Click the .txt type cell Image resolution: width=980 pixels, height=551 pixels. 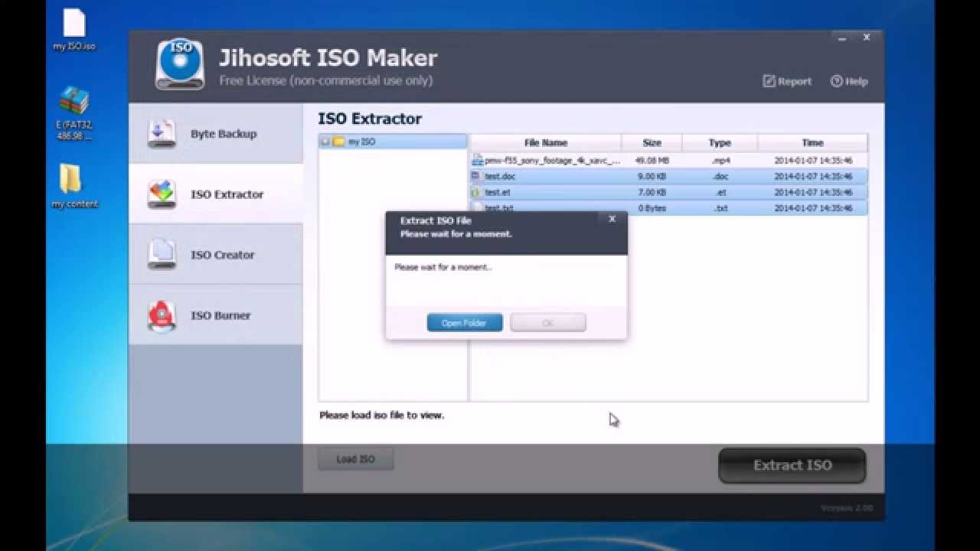click(720, 208)
